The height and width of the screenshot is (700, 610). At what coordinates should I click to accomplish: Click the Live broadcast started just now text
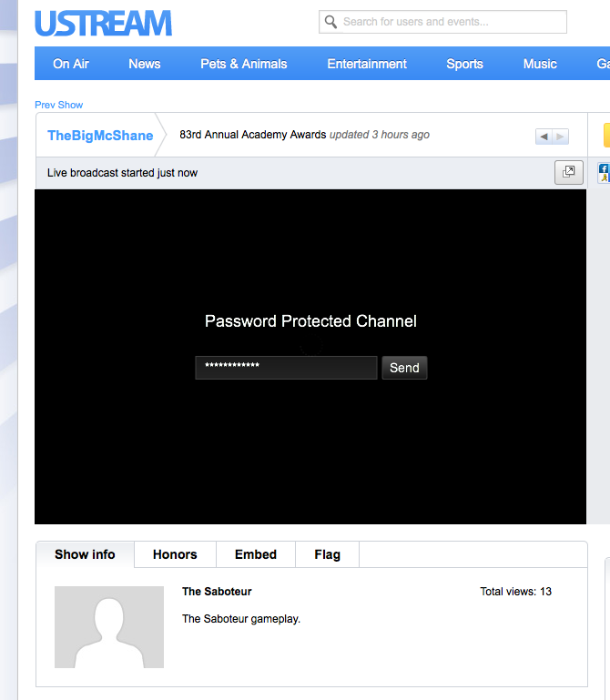[x=122, y=173]
